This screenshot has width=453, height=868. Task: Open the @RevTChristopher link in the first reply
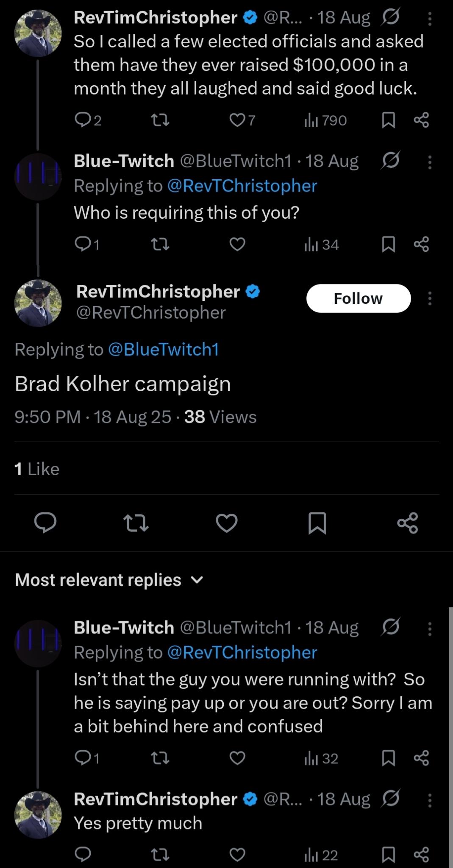242,186
